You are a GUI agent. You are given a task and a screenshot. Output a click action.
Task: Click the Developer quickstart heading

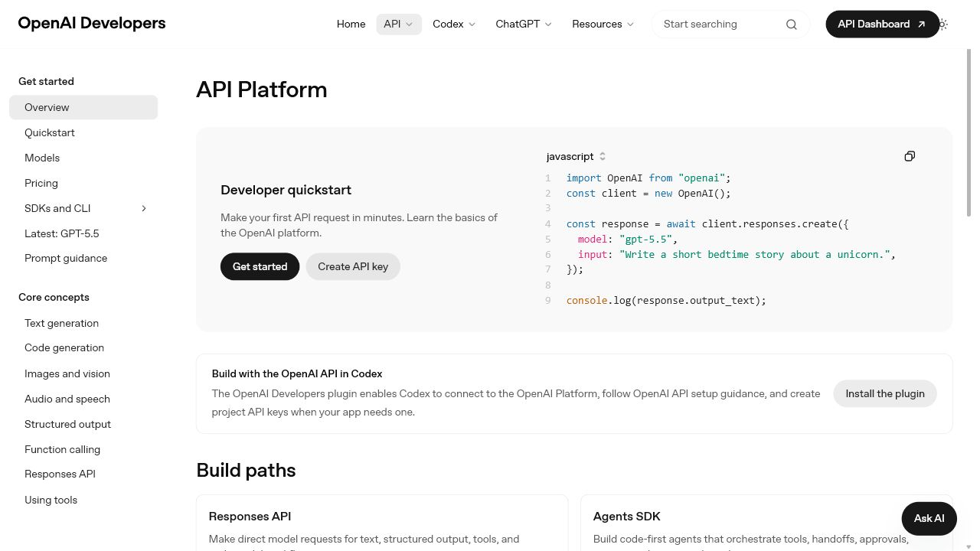286,190
